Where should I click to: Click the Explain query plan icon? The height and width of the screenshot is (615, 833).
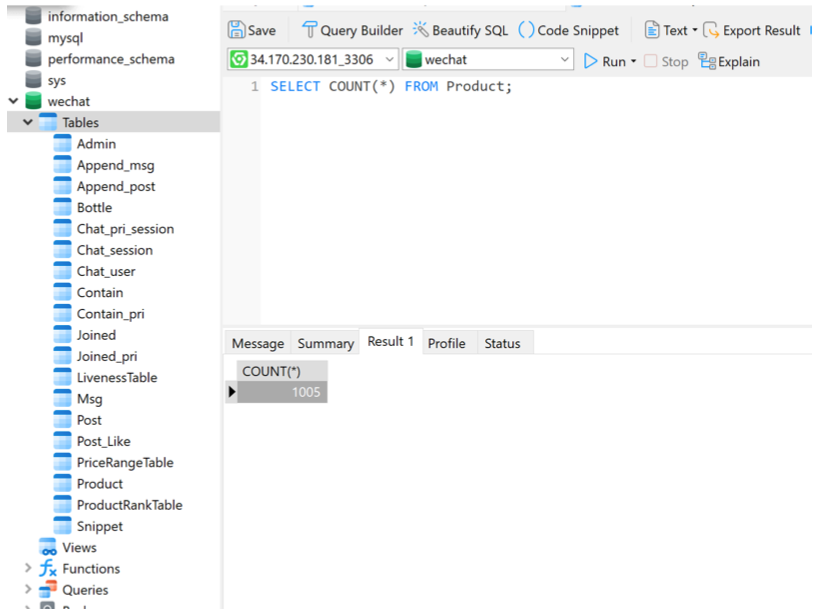pyautogui.click(x=707, y=61)
